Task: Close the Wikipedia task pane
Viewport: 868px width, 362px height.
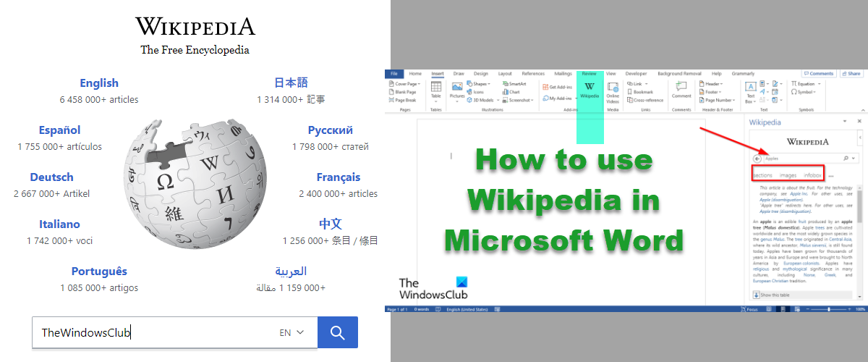Action: [859, 121]
